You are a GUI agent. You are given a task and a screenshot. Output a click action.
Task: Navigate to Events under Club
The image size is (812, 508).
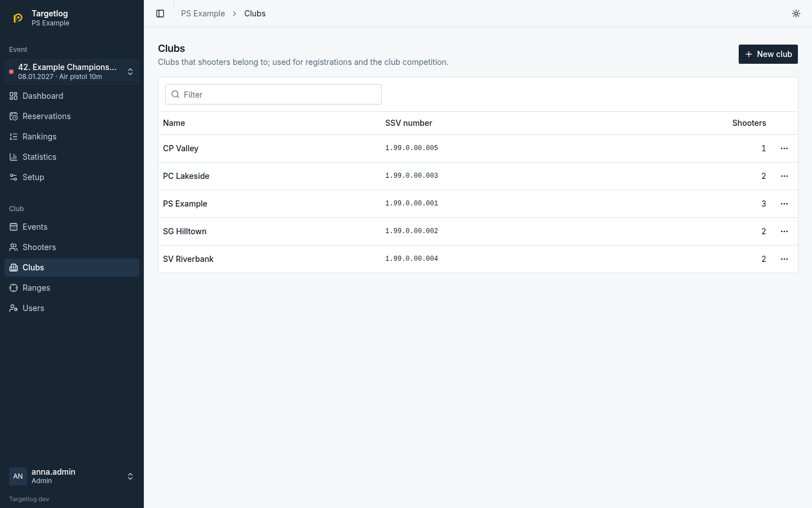pos(72,227)
